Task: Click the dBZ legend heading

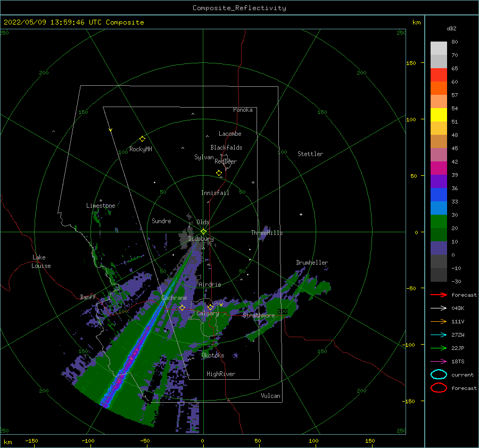Action: [451, 28]
